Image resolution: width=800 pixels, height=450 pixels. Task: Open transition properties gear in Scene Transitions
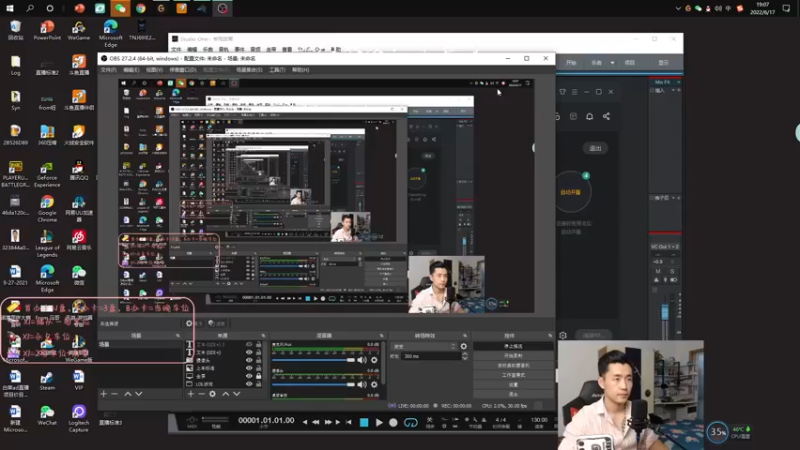click(x=463, y=346)
